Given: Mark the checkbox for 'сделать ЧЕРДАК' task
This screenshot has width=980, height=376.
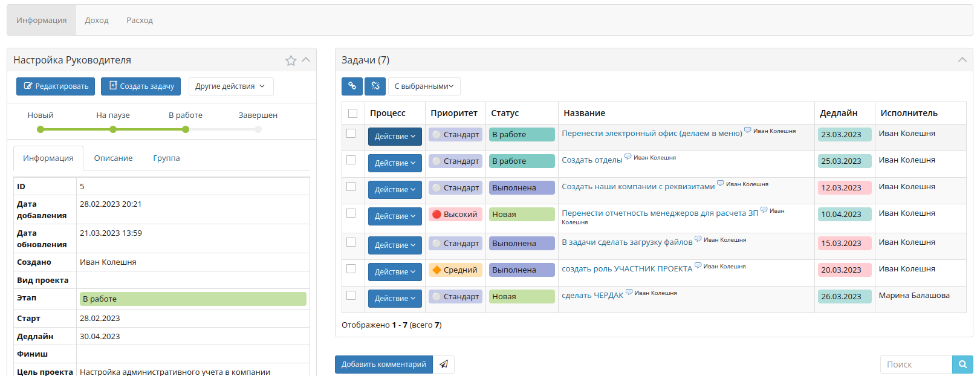Looking at the screenshot, I should click(351, 295).
